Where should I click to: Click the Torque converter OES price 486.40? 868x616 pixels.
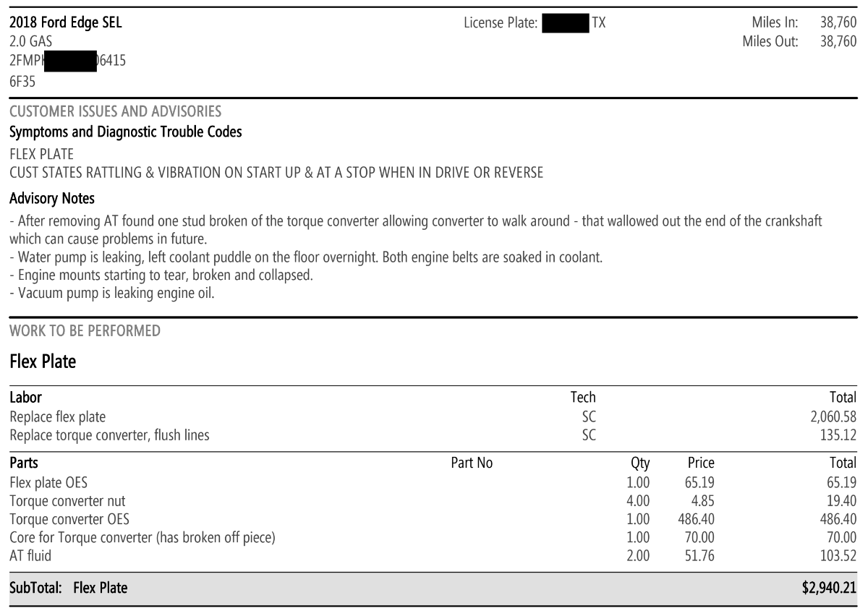(x=696, y=519)
